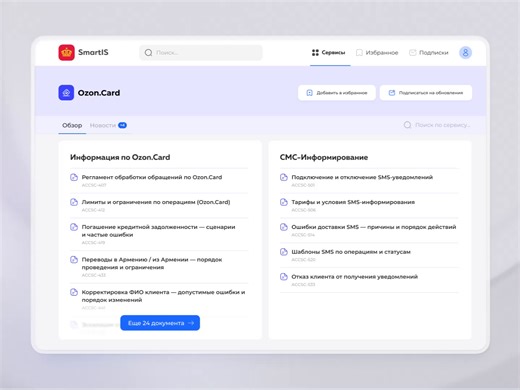The image size is (520, 390).
Task: Click Подписаться на обновления button
Action: (426, 93)
